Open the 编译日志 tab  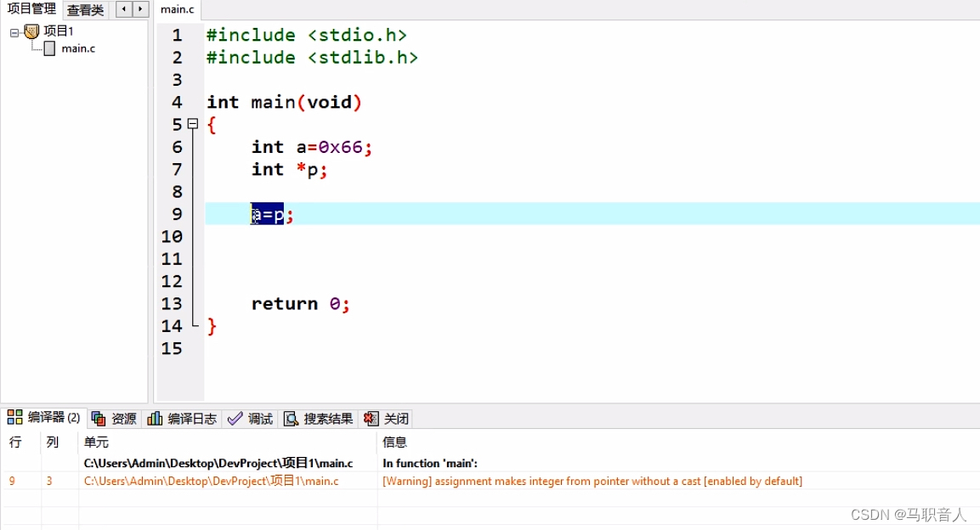pyautogui.click(x=183, y=418)
